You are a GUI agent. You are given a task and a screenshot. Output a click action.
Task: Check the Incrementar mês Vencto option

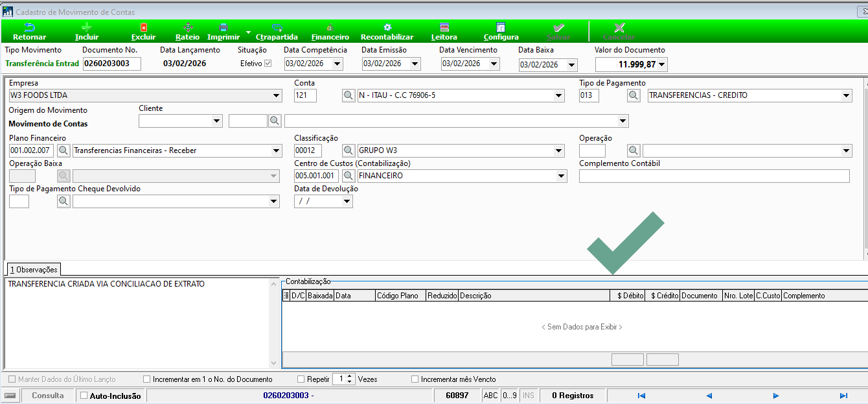(415, 379)
